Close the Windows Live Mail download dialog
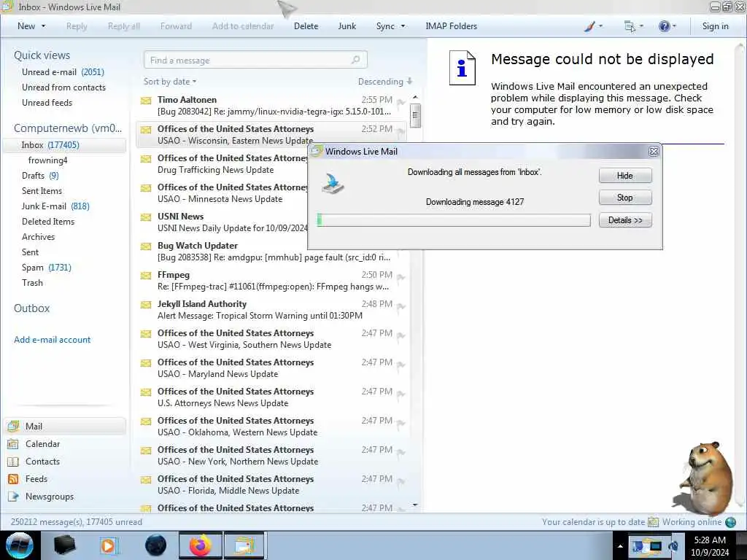 tap(654, 152)
